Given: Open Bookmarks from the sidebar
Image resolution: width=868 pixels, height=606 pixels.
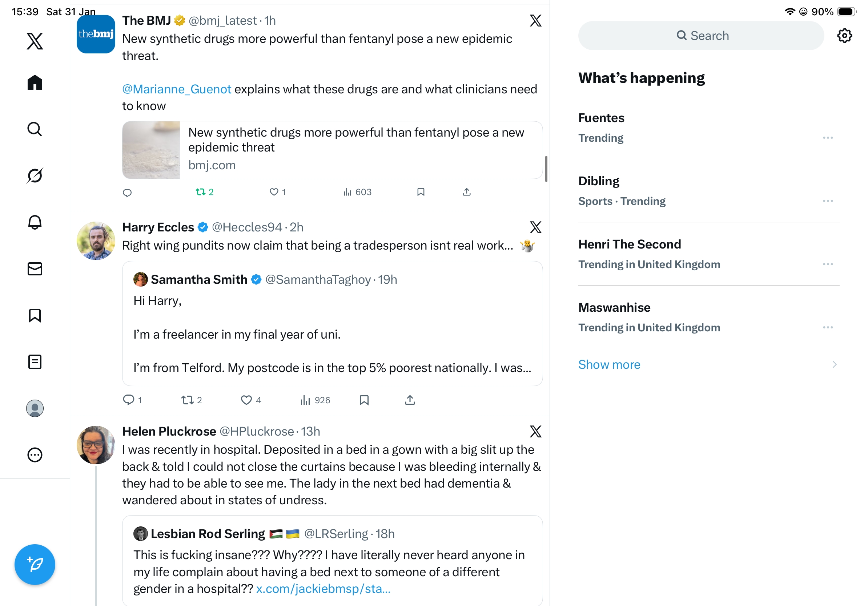Looking at the screenshot, I should tap(35, 315).
